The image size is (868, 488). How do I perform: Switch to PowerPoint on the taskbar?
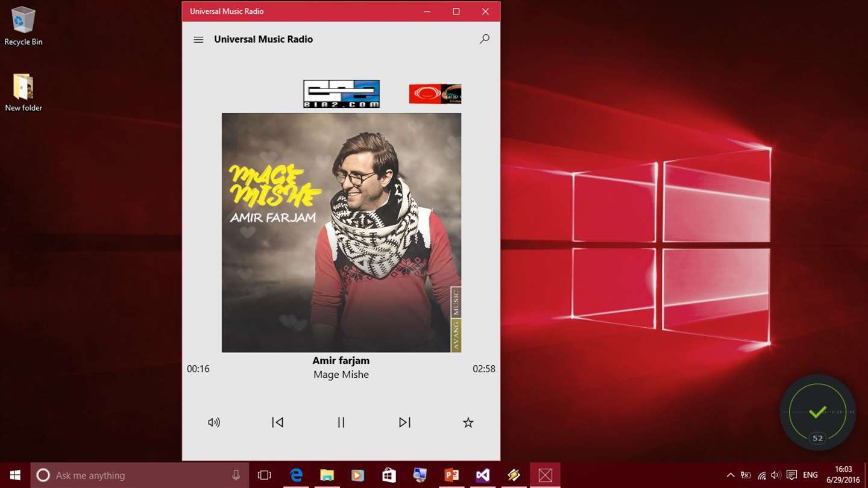[451, 475]
